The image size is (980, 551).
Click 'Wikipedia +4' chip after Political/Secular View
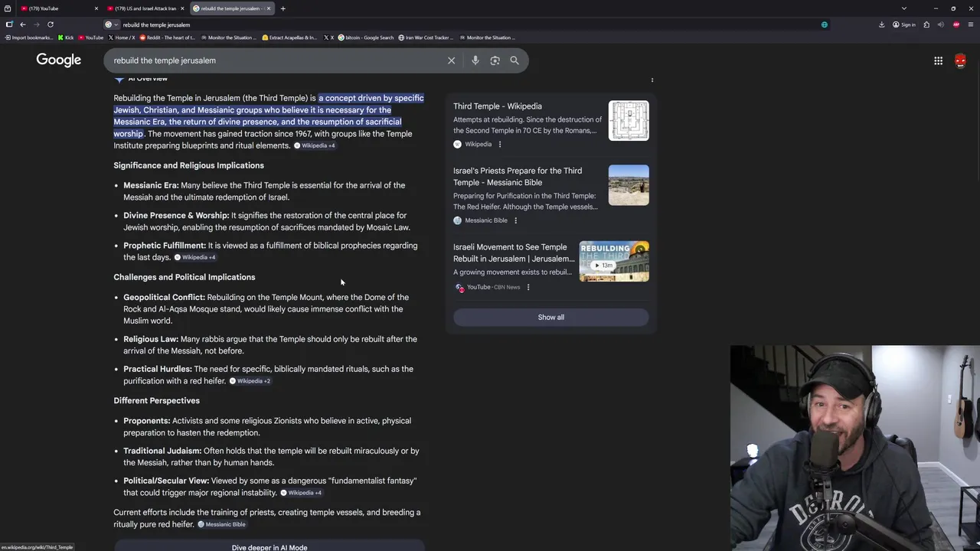(301, 493)
